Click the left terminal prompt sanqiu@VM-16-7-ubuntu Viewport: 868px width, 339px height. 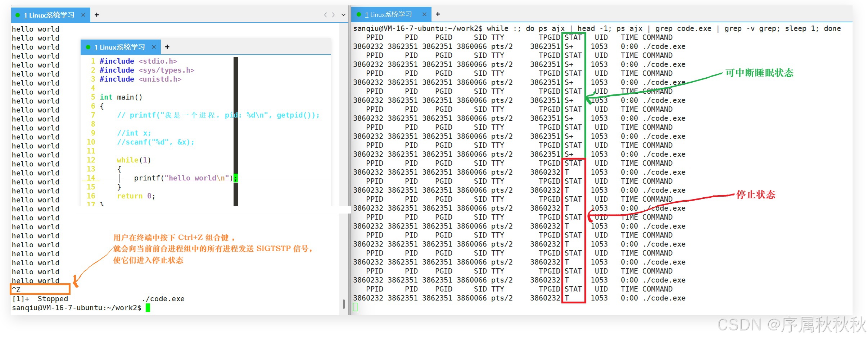pos(77,308)
